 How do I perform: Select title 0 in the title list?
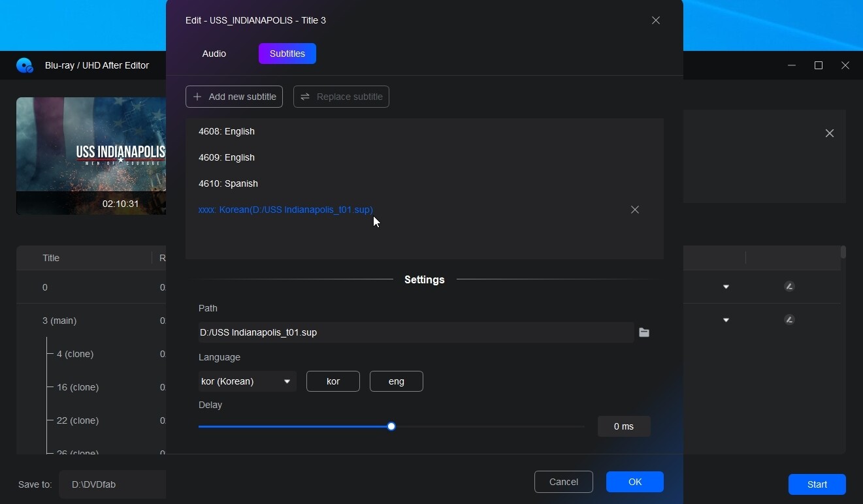[45, 287]
